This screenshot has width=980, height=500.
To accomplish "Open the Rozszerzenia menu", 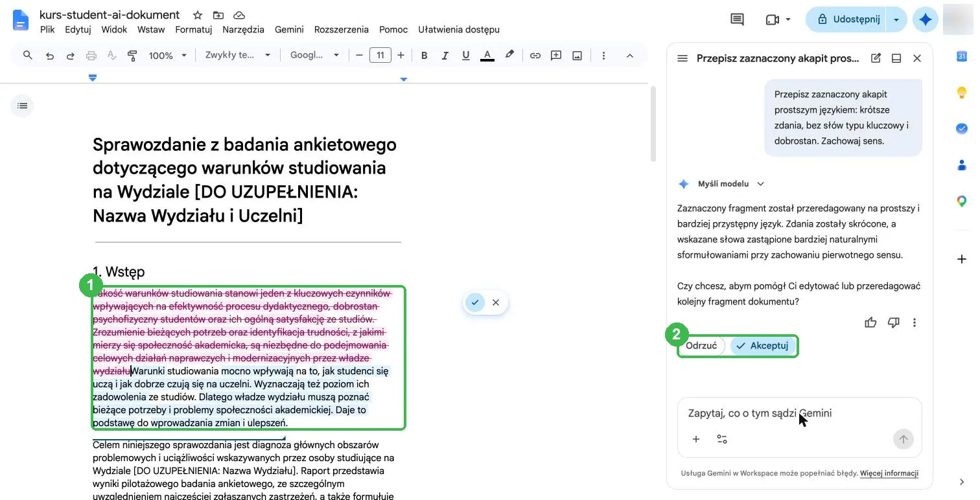I will click(341, 29).
